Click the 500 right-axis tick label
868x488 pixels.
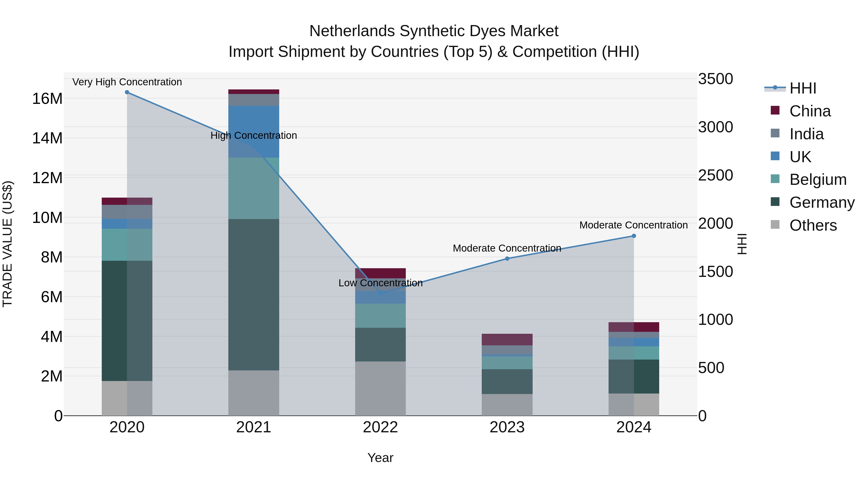(x=711, y=368)
